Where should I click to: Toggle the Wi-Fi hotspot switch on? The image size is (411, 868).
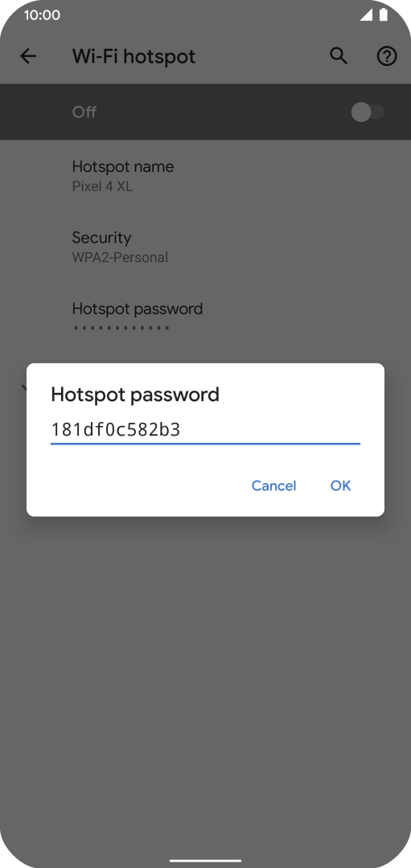pyautogui.click(x=368, y=113)
